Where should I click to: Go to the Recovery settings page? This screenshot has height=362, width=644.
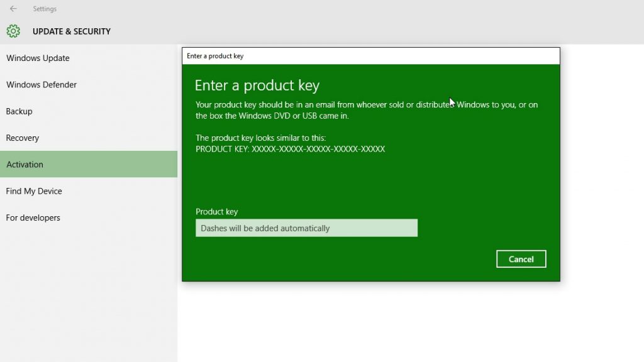[89, 138]
